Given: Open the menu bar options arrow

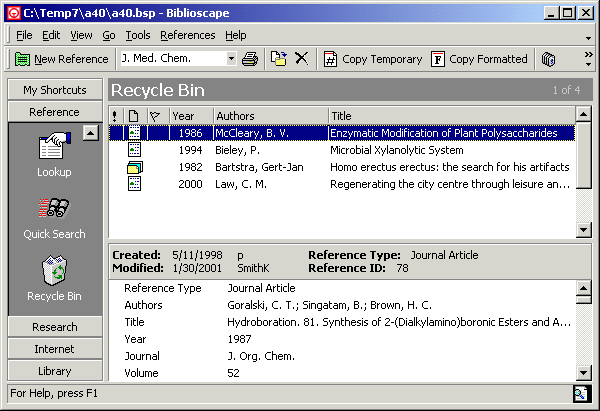Looking at the screenshot, I should pyautogui.click(x=589, y=38).
